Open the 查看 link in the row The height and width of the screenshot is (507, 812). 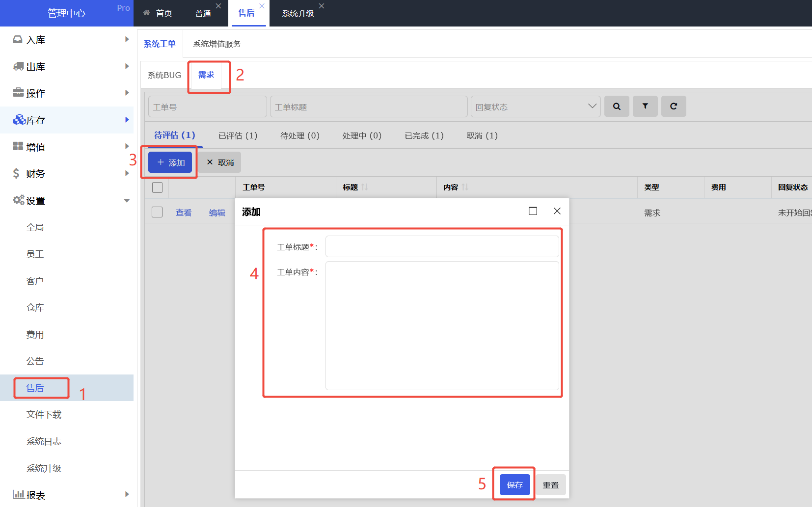(x=184, y=213)
